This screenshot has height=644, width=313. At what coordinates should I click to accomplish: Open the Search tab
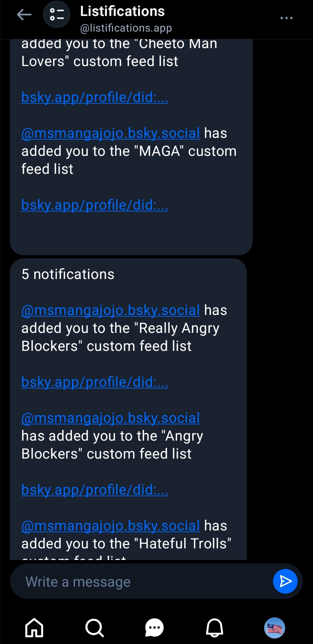point(94,628)
